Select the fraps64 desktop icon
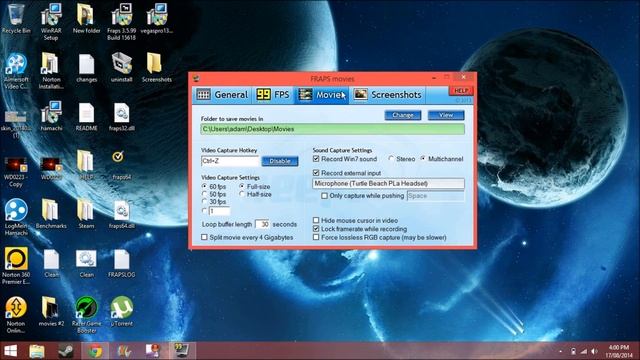 pyautogui.click(x=121, y=165)
